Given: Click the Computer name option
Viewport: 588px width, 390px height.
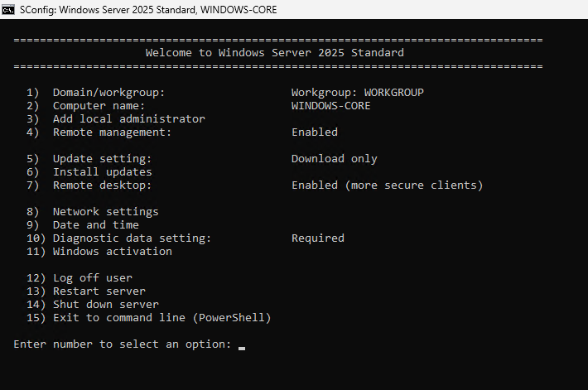Looking at the screenshot, I should pyautogui.click(x=99, y=106).
